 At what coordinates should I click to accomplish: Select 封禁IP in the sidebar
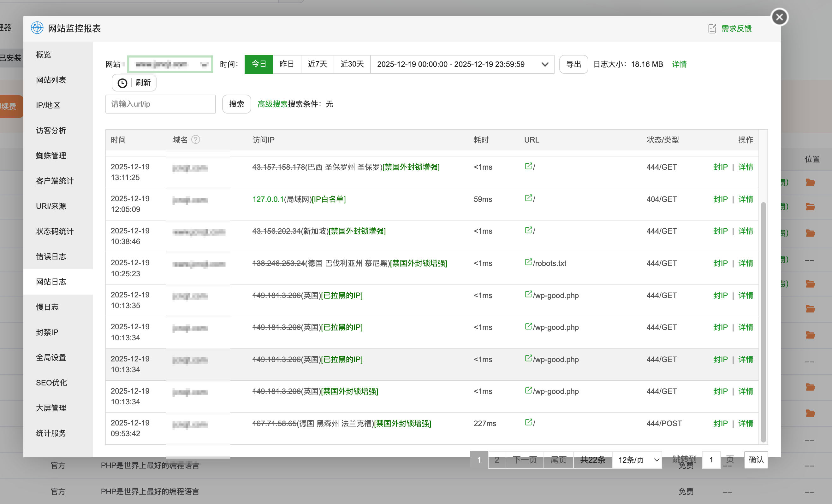(x=47, y=332)
